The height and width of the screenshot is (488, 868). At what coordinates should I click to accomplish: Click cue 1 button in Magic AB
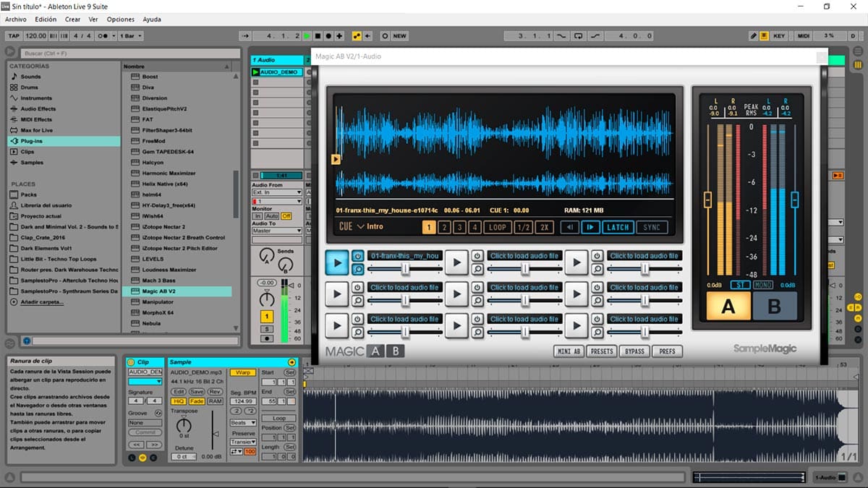point(428,227)
